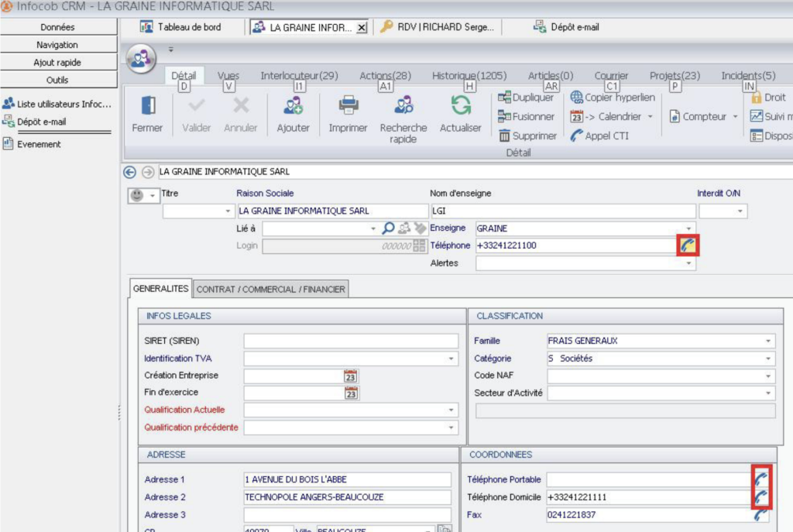Open the Dépôt e-mail document tab
793x532 pixels.
point(566,27)
